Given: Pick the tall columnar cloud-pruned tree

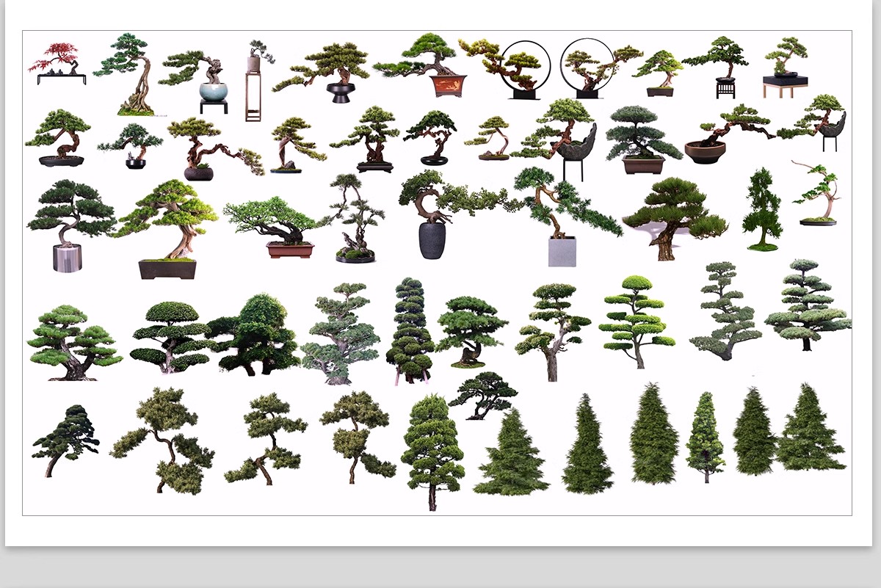Looking at the screenshot, I should tap(410, 330).
